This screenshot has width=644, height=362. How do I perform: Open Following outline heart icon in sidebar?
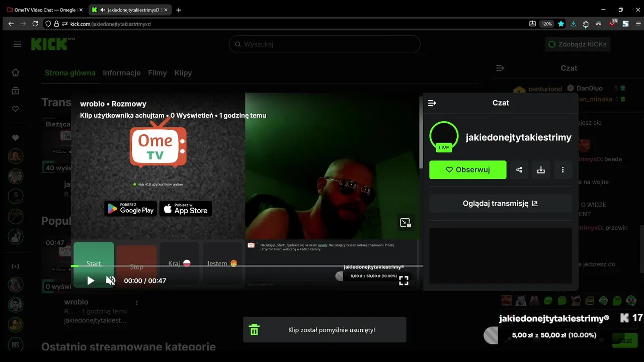coord(16,109)
